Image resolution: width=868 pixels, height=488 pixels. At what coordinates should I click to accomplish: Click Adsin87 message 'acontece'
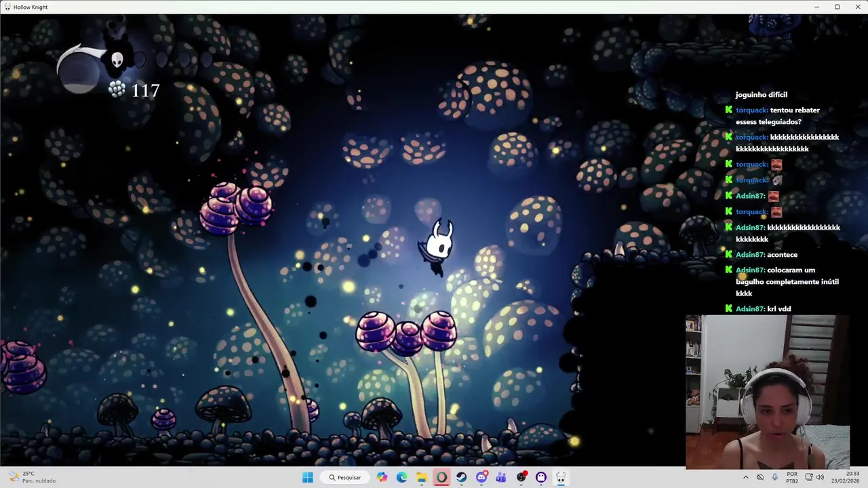pyautogui.click(x=782, y=255)
